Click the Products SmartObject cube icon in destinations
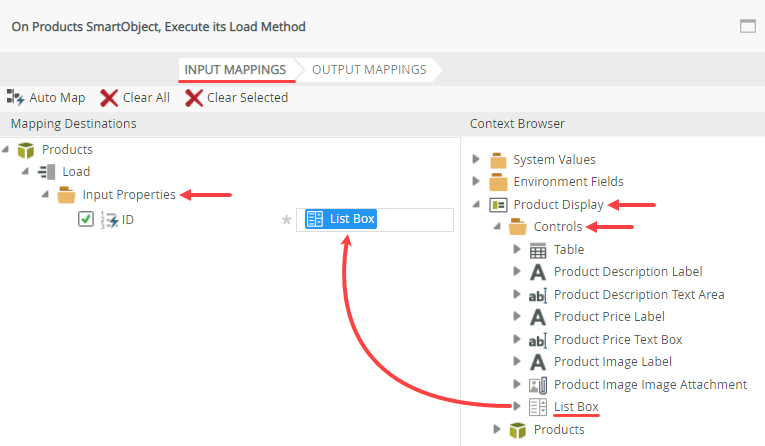This screenshot has height=446, width=765. point(27,149)
